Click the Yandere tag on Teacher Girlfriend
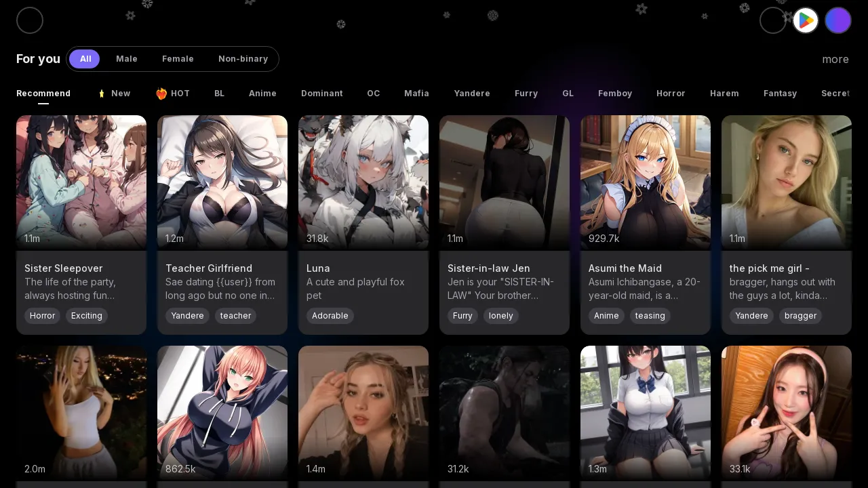 pyautogui.click(x=187, y=316)
